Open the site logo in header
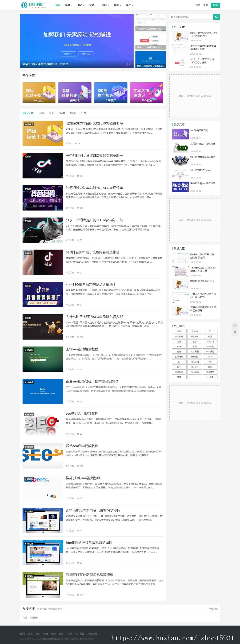The image size is (240, 644). tap(34, 5)
